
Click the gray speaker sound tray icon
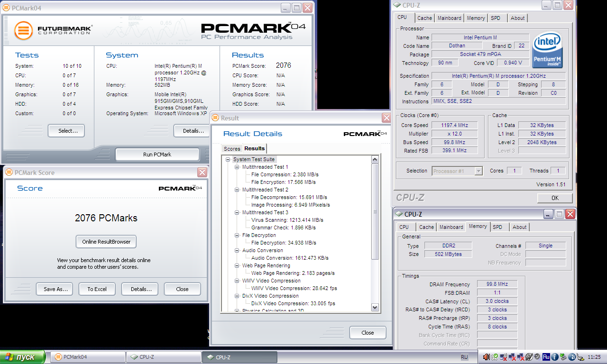click(x=537, y=357)
